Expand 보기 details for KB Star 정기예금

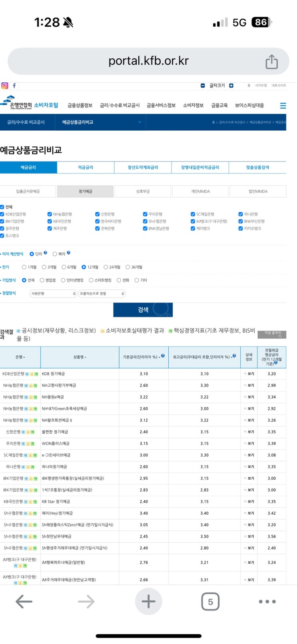(249, 502)
